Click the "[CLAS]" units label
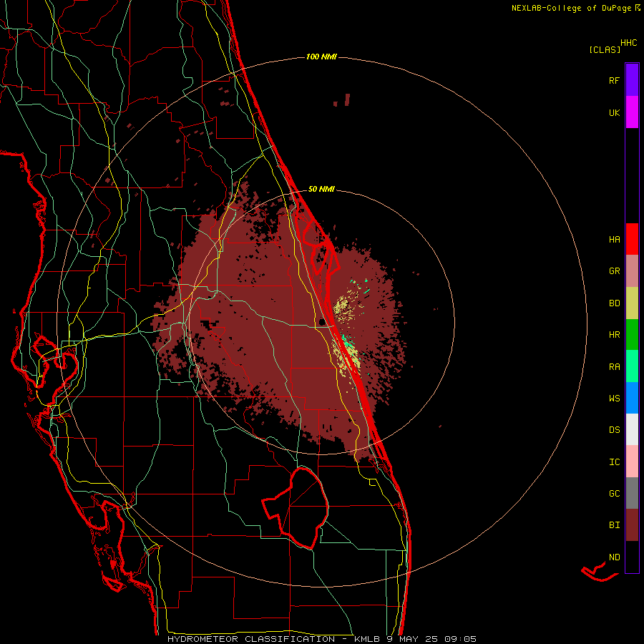Image resolution: width=644 pixels, height=644 pixels. tap(605, 49)
